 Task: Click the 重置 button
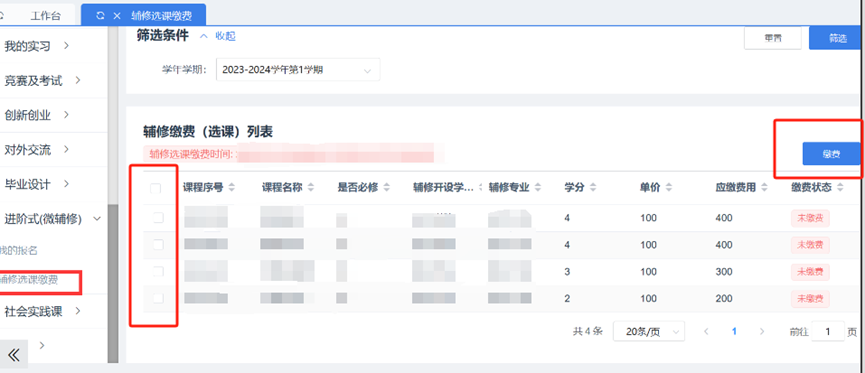[x=772, y=38]
